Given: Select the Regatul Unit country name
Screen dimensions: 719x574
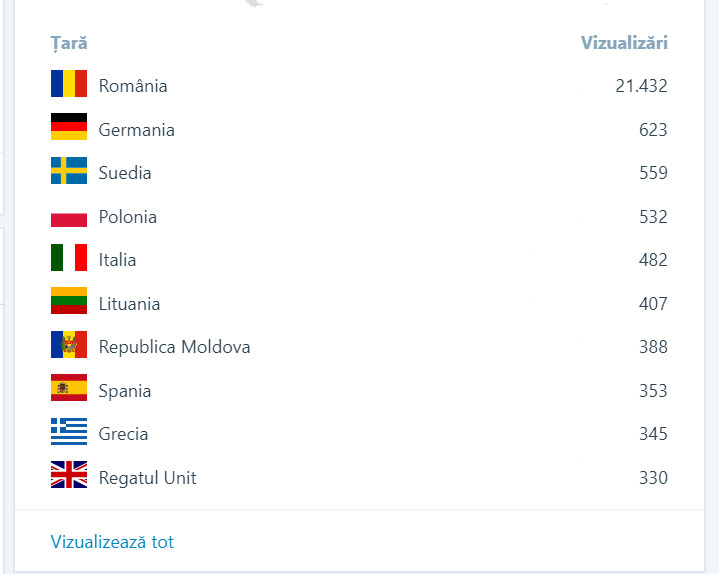Looking at the screenshot, I should [147, 478].
